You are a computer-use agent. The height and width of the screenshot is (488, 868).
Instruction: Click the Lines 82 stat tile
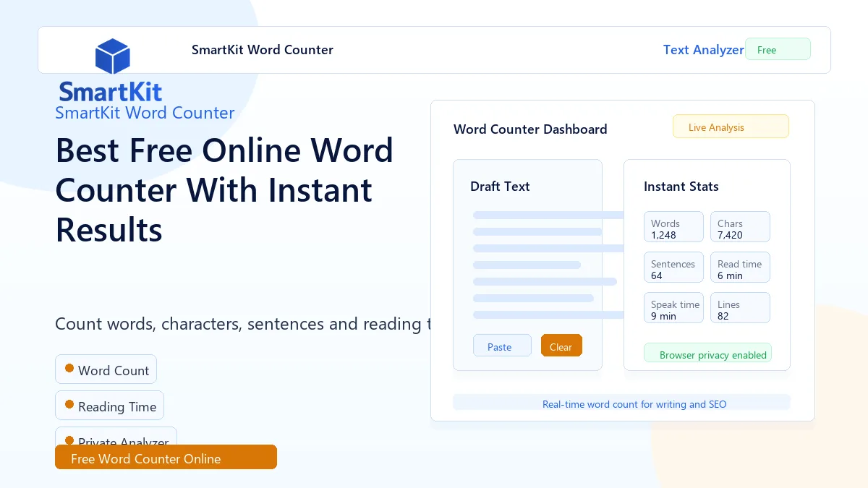pyautogui.click(x=740, y=308)
